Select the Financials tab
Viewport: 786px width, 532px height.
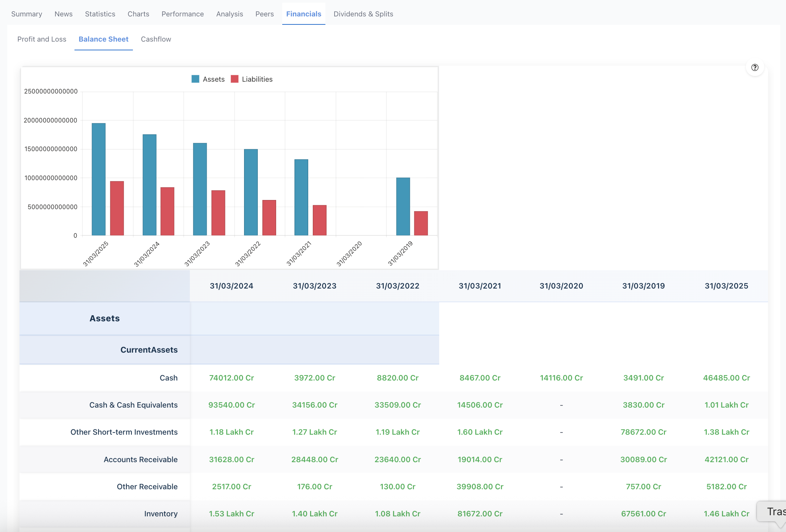pyautogui.click(x=304, y=14)
